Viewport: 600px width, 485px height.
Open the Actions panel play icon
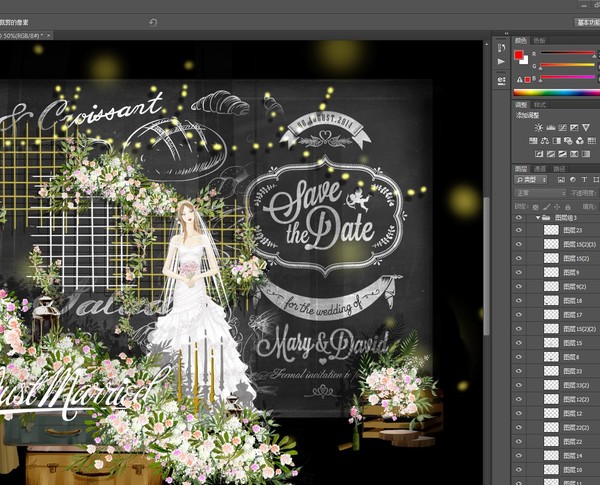pos(501,61)
